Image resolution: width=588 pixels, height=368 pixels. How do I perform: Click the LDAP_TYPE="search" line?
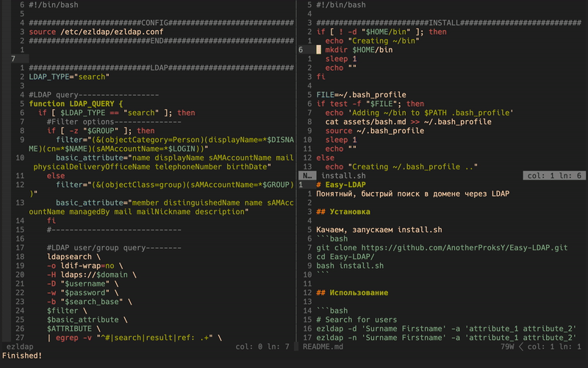pos(69,77)
